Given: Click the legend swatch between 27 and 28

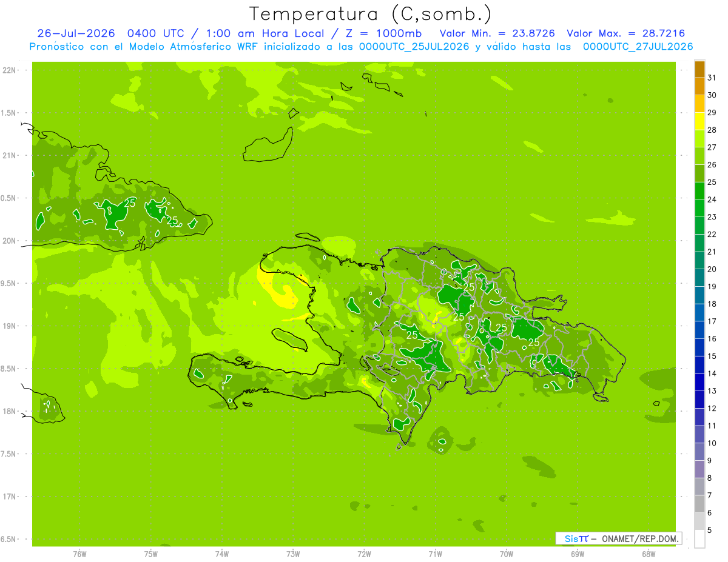Looking at the screenshot, I should 699,139.
